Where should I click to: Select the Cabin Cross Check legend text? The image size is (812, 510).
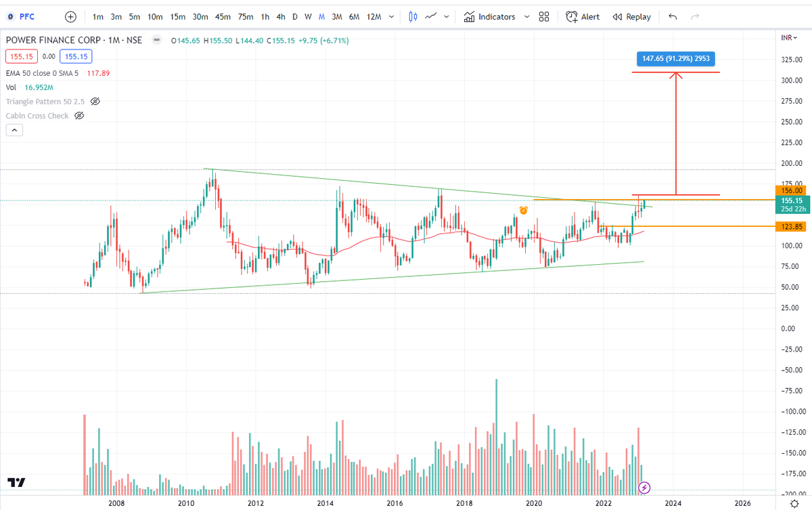tap(37, 116)
